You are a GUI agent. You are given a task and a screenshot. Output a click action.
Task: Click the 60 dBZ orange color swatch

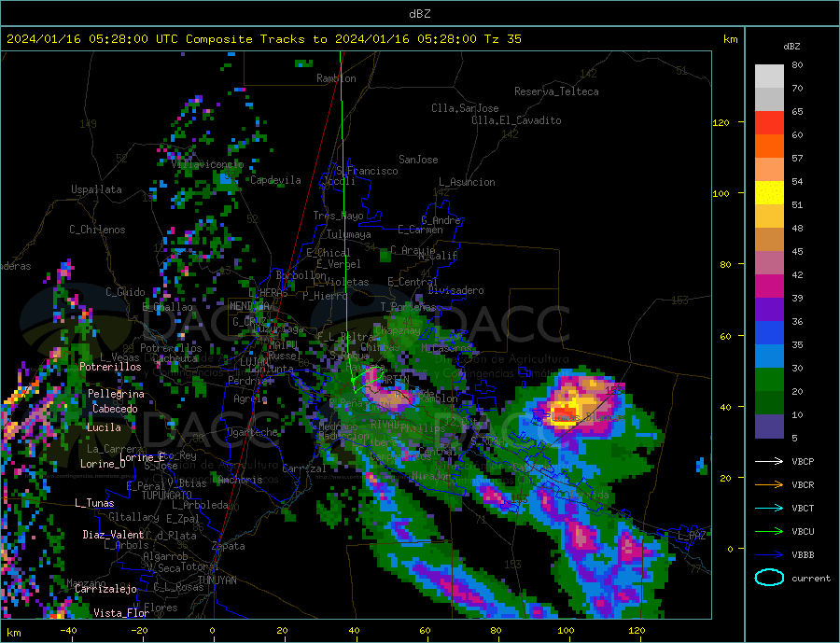click(769, 146)
